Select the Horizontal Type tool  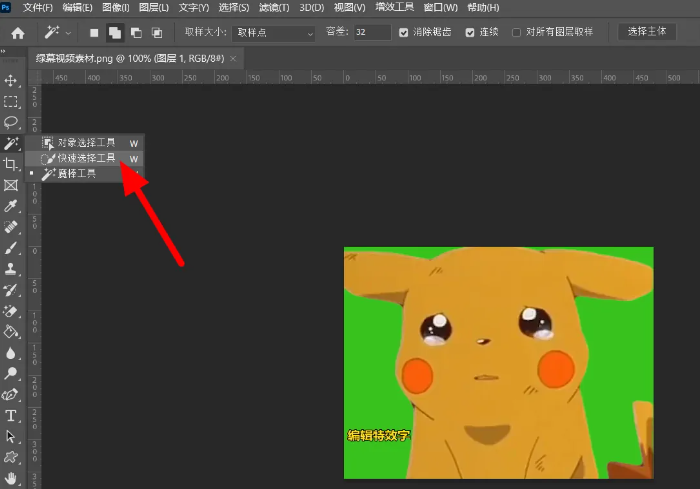(x=12, y=415)
